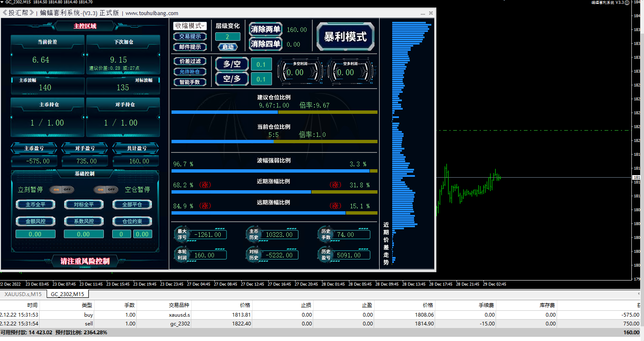The image size is (644, 341).
Task: Click the 历史盈亏 round badge icon
Action: point(326,255)
